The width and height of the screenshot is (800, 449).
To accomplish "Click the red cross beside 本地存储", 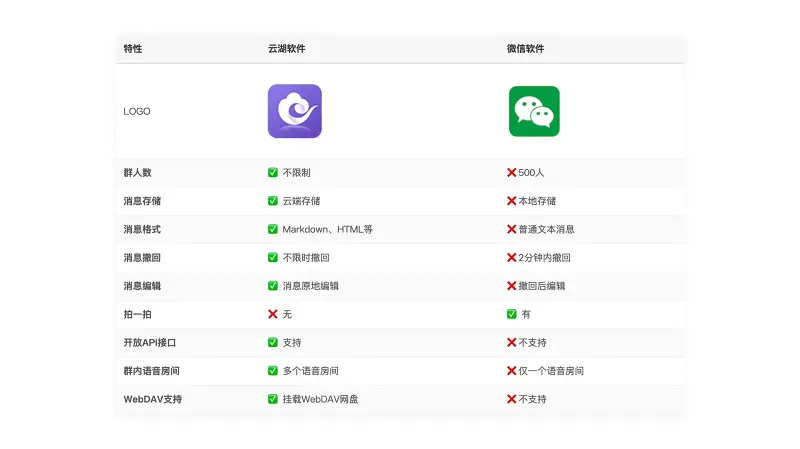I will 511,201.
